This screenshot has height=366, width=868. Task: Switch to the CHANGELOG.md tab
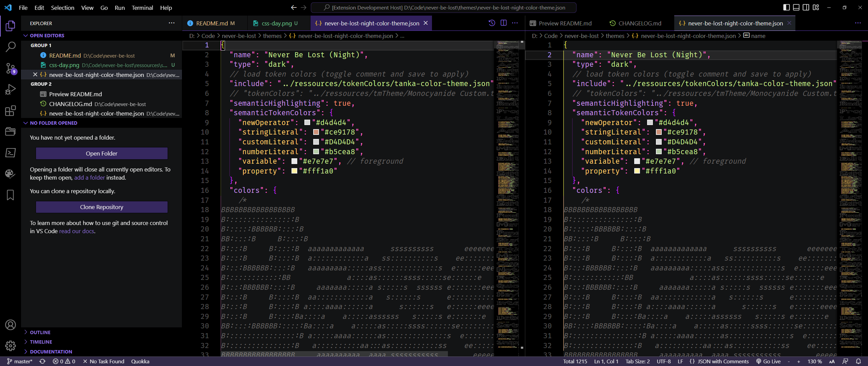click(639, 23)
